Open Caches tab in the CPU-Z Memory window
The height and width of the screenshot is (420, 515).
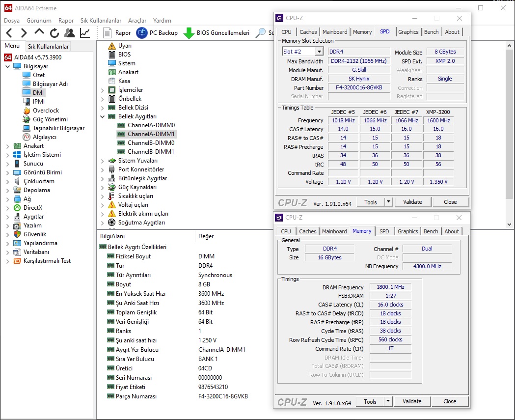(x=307, y=231)
